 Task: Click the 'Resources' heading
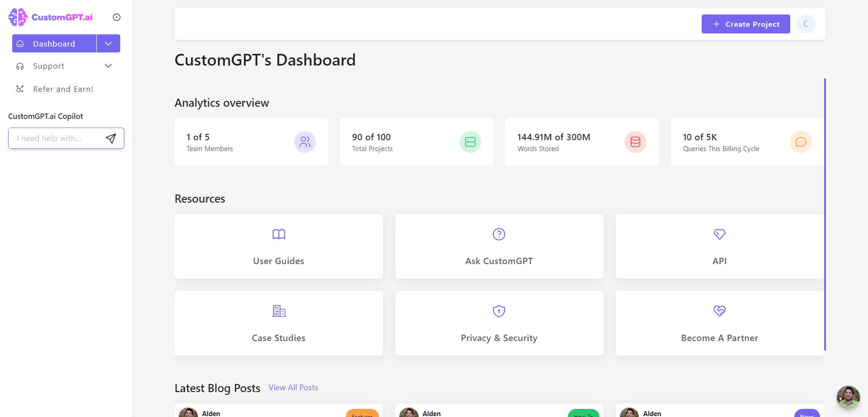coord(200,199)
